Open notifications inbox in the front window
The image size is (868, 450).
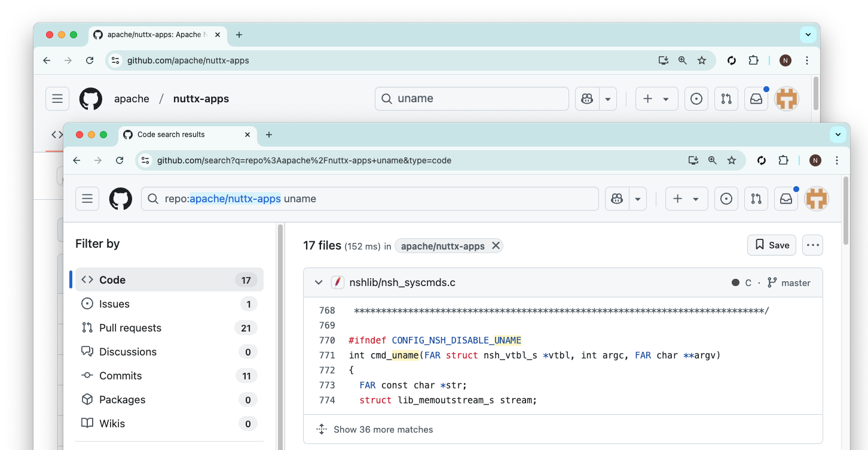coord(786,199)
